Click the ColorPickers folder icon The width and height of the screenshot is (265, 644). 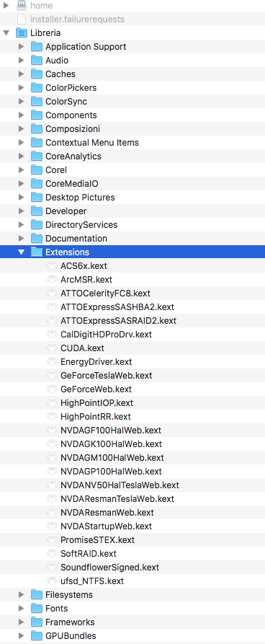click(x=37, y=87)
